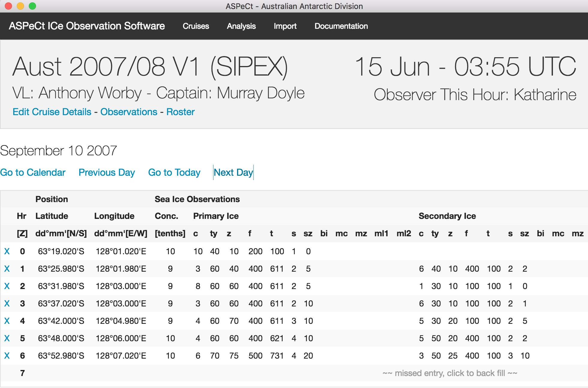
Task: Click the Latitude column header
Action: click(x=52, y=216)
